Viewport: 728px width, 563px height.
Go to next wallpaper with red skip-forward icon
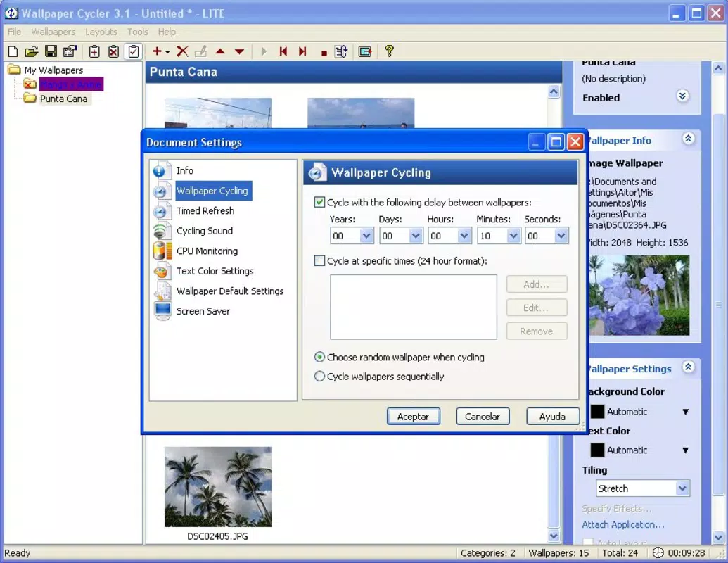(302, 51)
